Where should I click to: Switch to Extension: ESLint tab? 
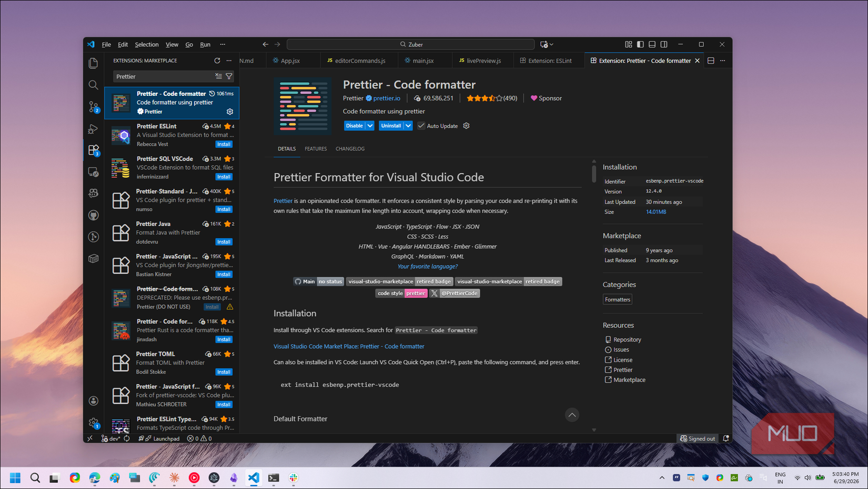click(x=550, y=61)
